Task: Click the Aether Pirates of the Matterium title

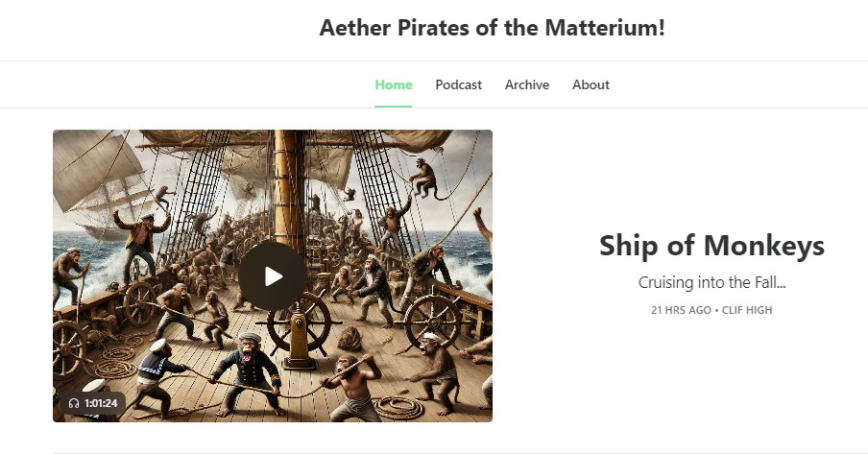Action: pos(492,28)
